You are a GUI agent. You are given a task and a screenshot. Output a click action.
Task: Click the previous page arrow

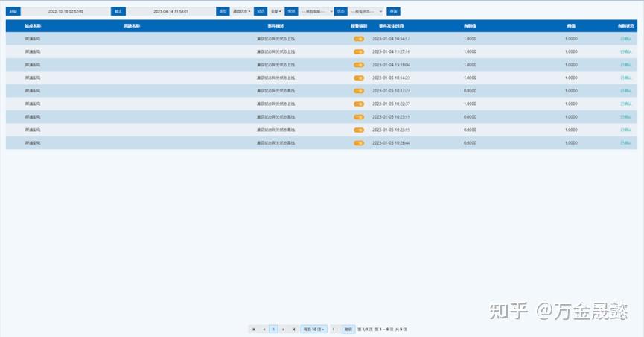pos(264,329)
